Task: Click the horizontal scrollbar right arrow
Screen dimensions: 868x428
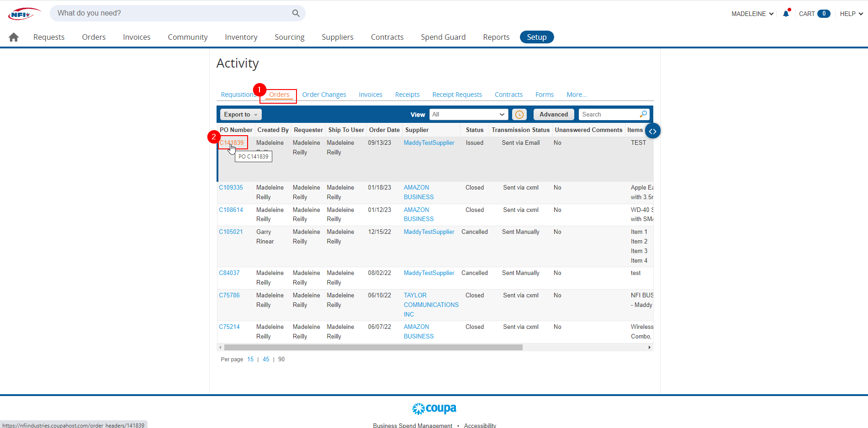Action: pos(650,348)
